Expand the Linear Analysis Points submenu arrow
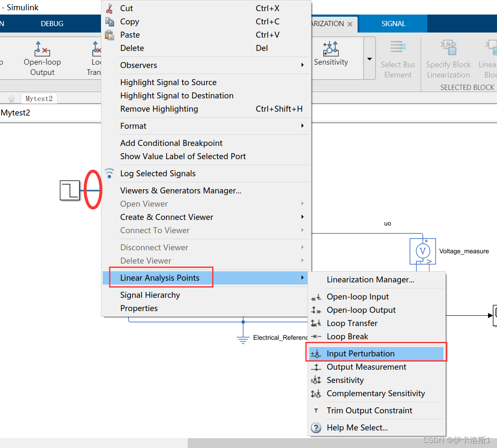This screenshot has height=448, width=497. (x=302, y=278)
